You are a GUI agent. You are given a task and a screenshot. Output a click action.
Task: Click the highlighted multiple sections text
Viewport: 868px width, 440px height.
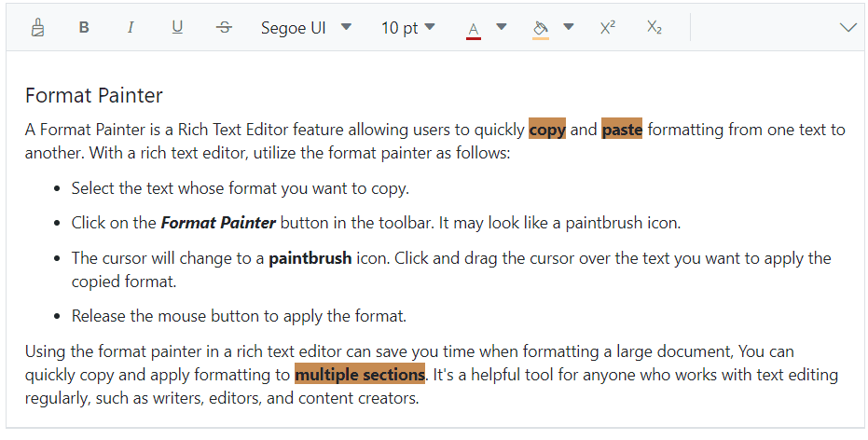point(360,375)
